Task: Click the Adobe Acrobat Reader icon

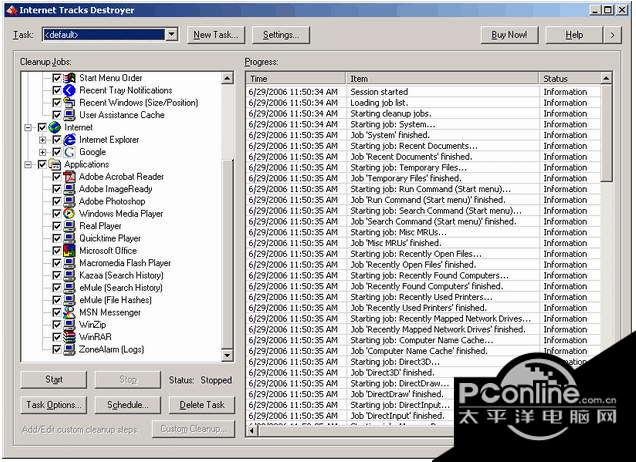Action: (70, 176)
